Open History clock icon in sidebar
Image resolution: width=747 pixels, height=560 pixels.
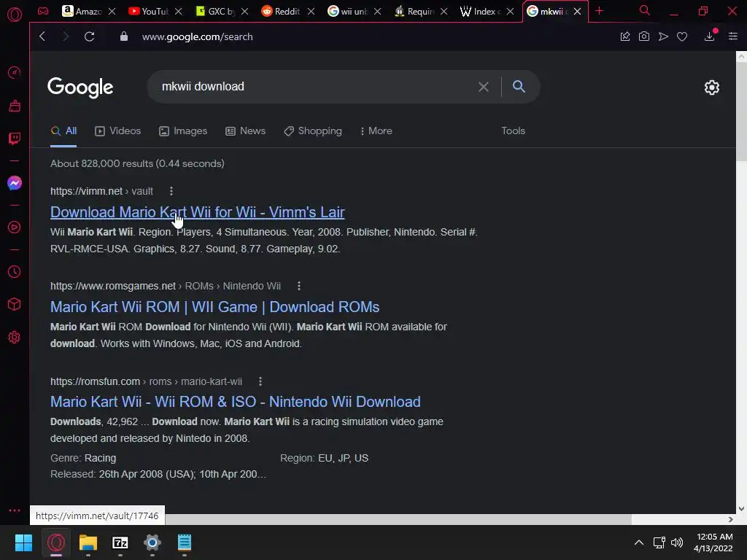pos(15,271)
